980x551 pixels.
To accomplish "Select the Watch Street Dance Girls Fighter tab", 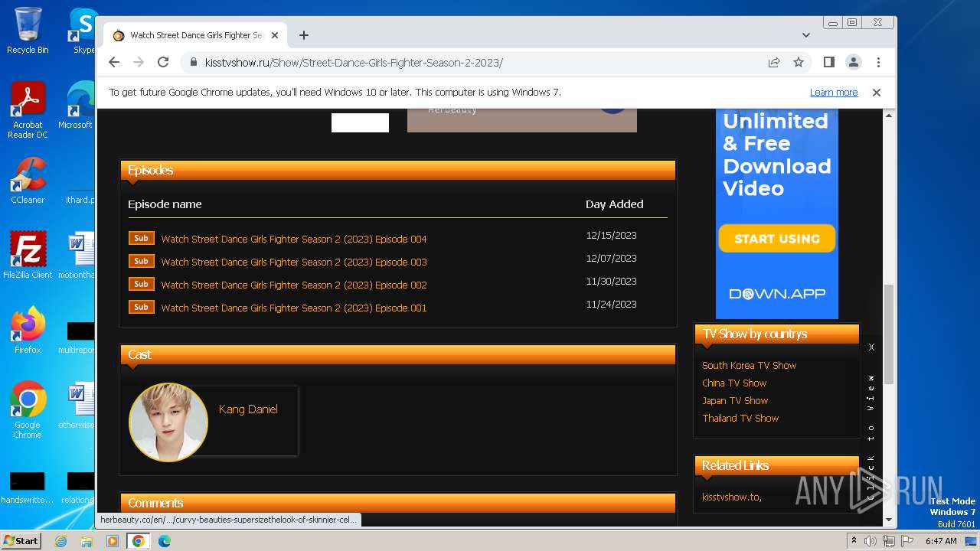I will (195, 35).
